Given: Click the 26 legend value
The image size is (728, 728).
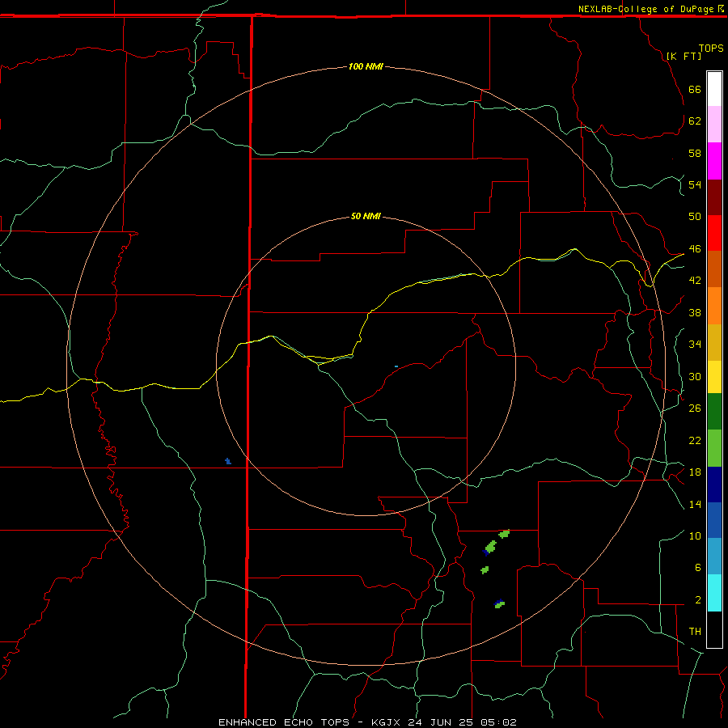Looking at the screenshot, I should pos(695,408).
